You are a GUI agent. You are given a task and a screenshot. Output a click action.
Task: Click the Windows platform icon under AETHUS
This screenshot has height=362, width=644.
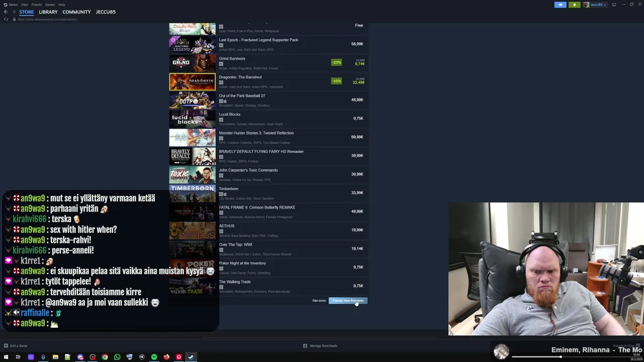click(x=221, y=231)
